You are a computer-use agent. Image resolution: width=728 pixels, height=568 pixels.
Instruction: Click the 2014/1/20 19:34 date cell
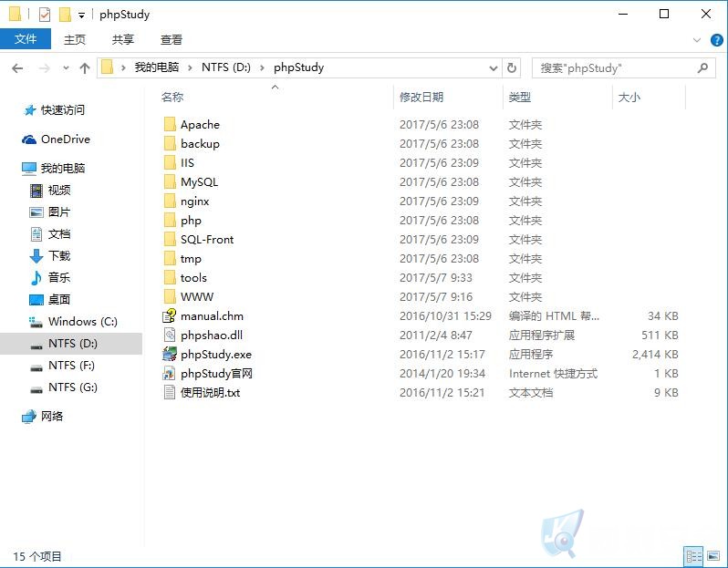pos(442,373)
